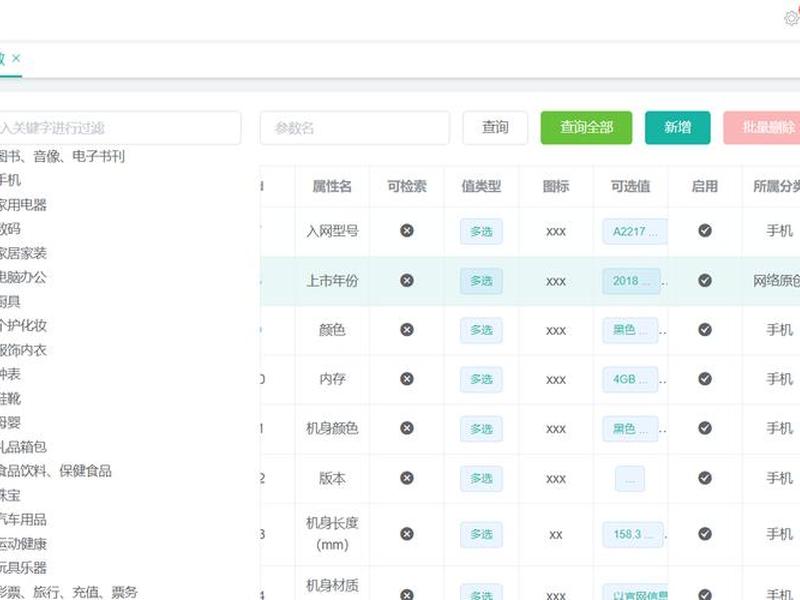Image resolution: width=800 pixels, height=600 pixels.
Task: Click the 可检索 cross icon for 颜色
Action: (x=407, y=330)
